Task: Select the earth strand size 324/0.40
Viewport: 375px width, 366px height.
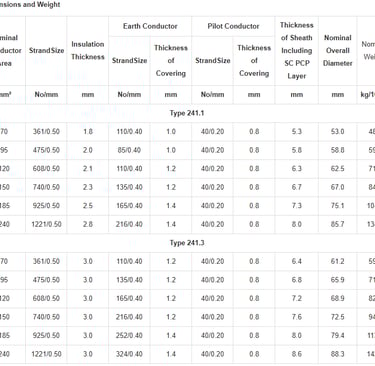Action: (x=129, y=354)
